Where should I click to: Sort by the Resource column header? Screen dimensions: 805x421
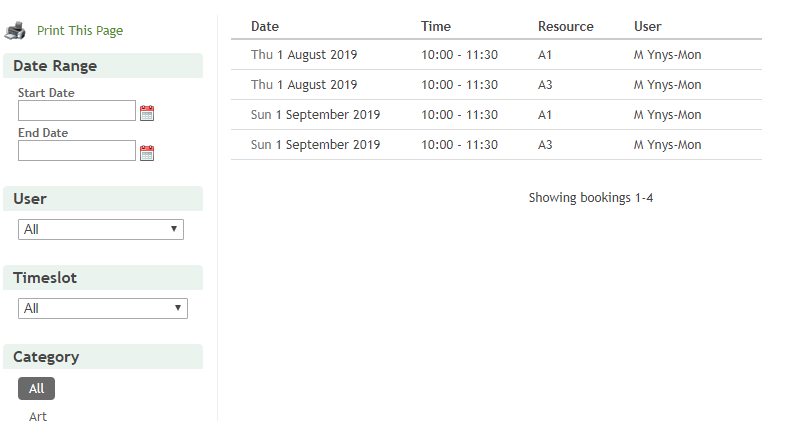[x=565, y=27]
